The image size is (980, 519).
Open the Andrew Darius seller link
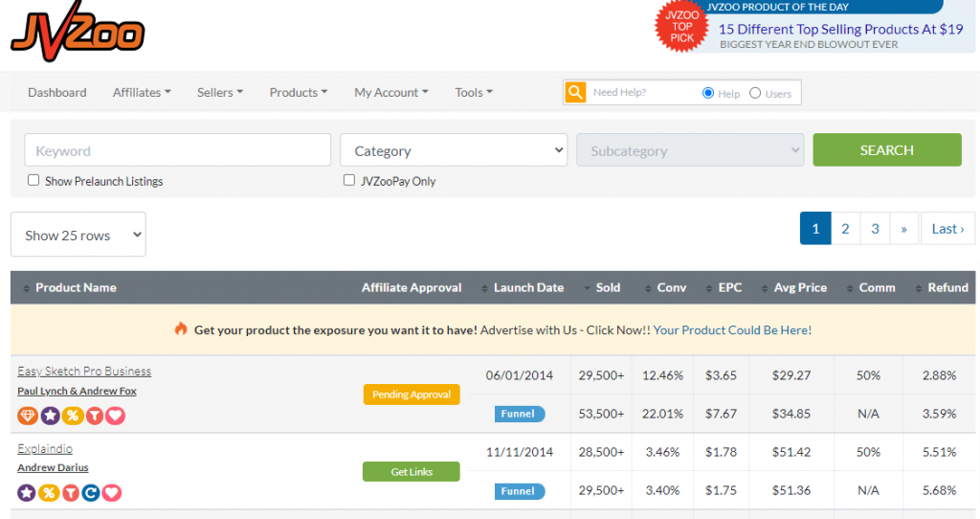click(54, 467)
